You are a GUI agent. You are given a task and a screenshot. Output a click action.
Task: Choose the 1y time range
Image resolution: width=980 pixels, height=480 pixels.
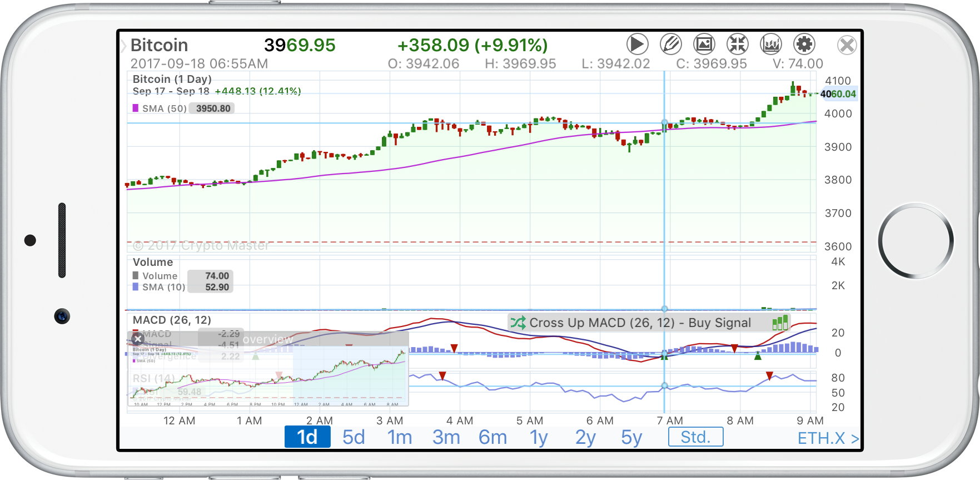click(539, 437)
